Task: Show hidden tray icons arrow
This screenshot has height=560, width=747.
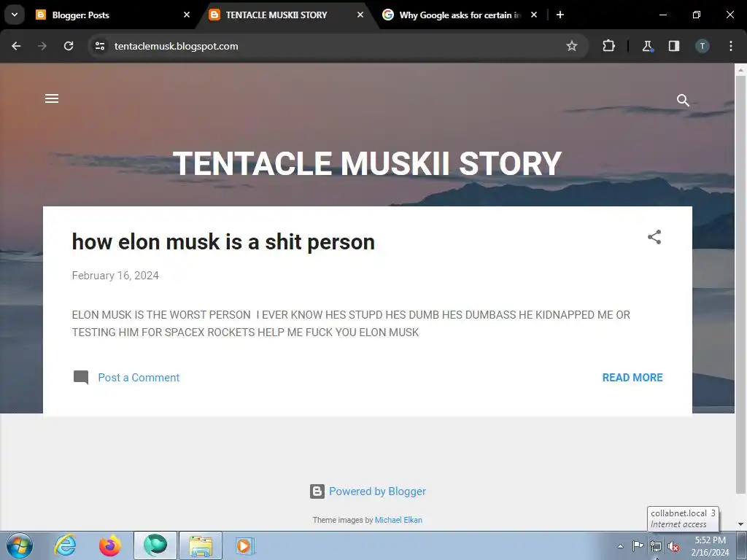Action: 620,546
